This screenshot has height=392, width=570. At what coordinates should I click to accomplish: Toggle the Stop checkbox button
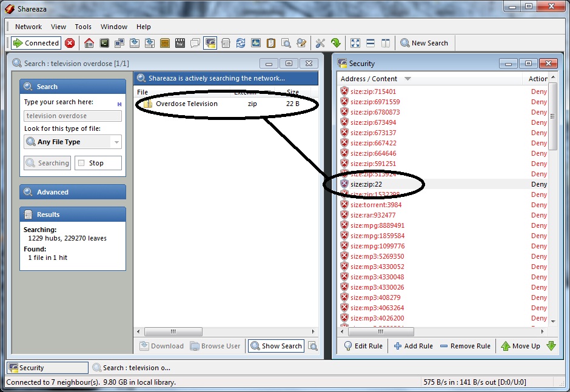tap(98, 163)
